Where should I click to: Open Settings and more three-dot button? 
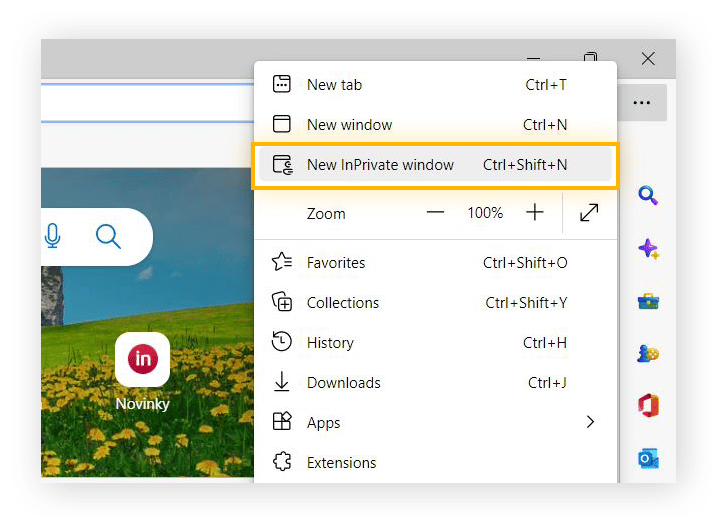[x=641, y=102]
